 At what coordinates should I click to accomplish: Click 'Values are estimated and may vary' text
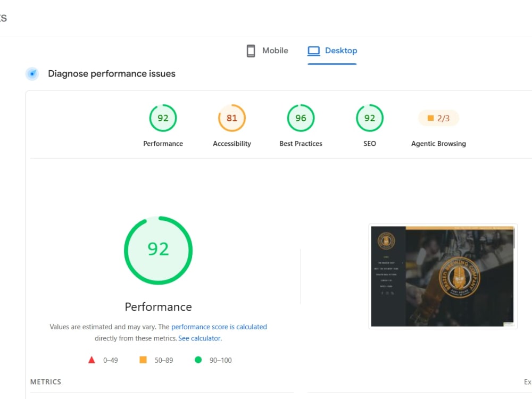point(103,327)
